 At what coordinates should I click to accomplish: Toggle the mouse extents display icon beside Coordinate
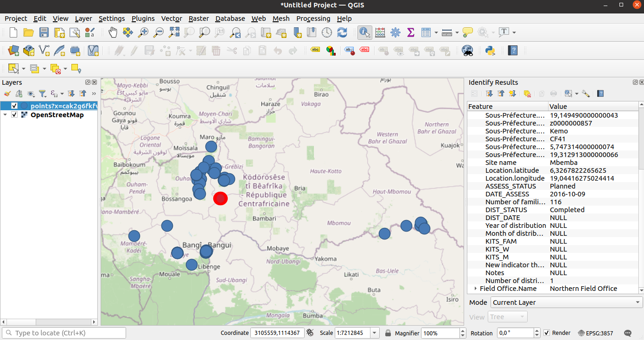[x=310, y=333]
